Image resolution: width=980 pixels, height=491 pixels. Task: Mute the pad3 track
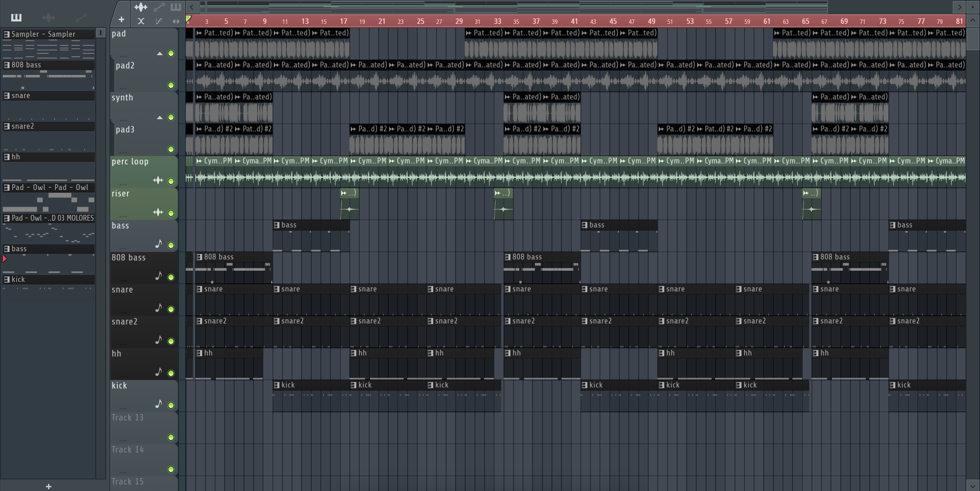tap(171, 149)
